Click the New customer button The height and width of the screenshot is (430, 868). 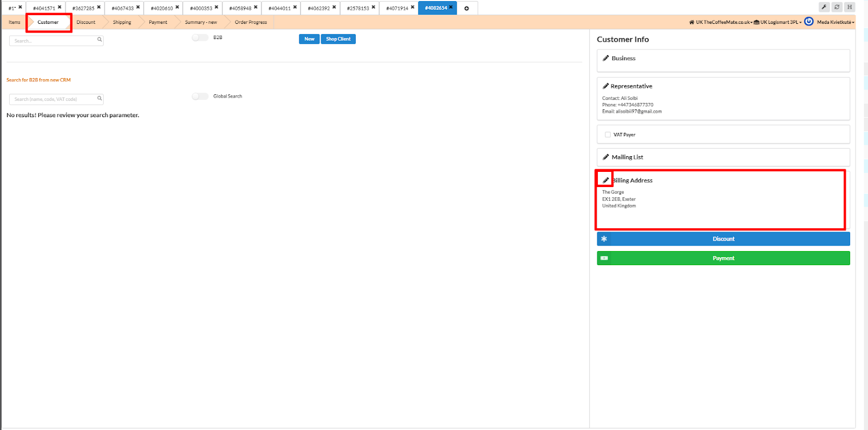click(309, 39)
